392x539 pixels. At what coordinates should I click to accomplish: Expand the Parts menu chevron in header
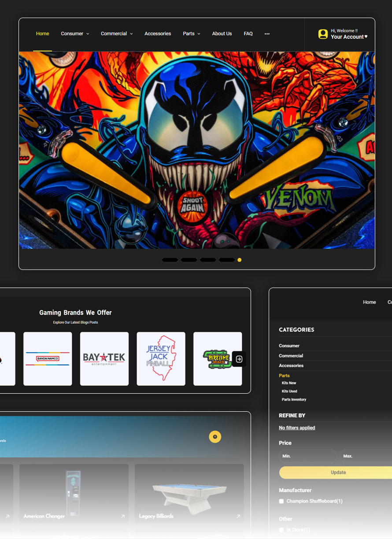tap(199, 34)
